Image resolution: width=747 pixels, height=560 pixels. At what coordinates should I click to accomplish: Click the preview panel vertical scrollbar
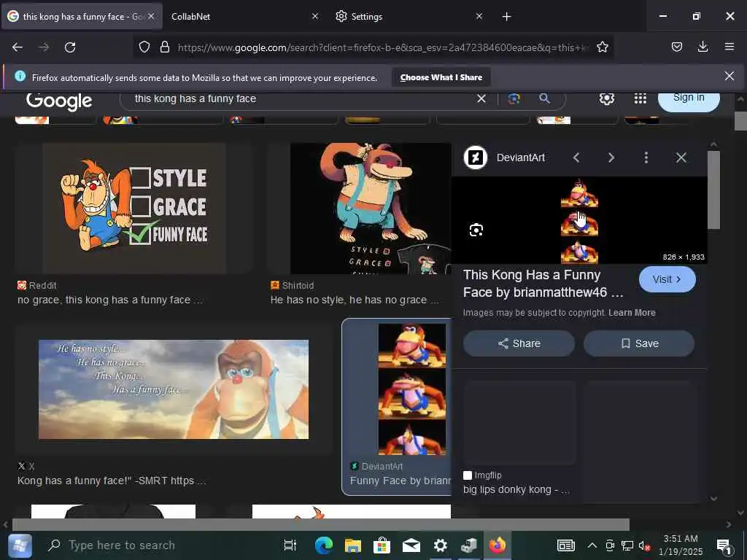tap(713, 190)
